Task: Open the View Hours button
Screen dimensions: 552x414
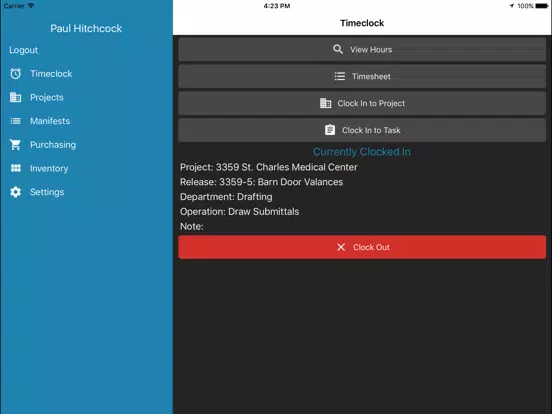Action: pyautogui.click(x=362, y=50)
